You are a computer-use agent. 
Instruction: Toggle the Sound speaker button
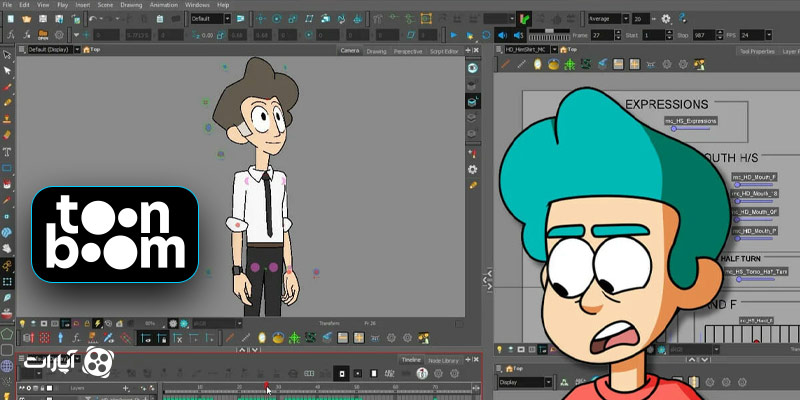pos(502,35)
